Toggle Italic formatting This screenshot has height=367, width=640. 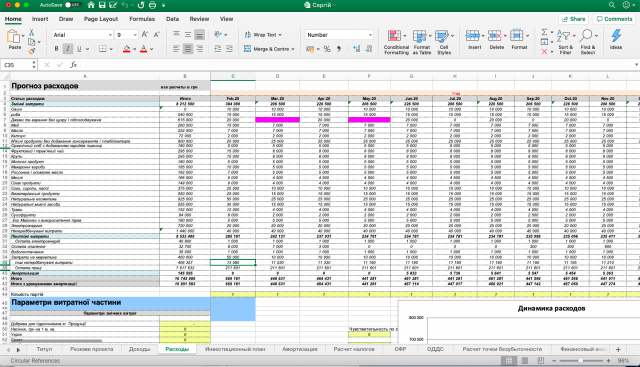pos(68,49)
